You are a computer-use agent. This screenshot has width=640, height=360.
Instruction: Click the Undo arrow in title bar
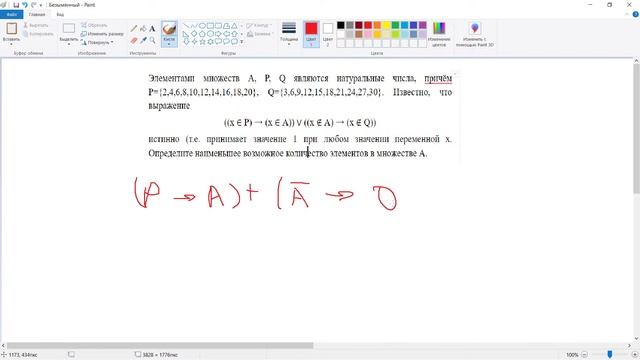24,5
